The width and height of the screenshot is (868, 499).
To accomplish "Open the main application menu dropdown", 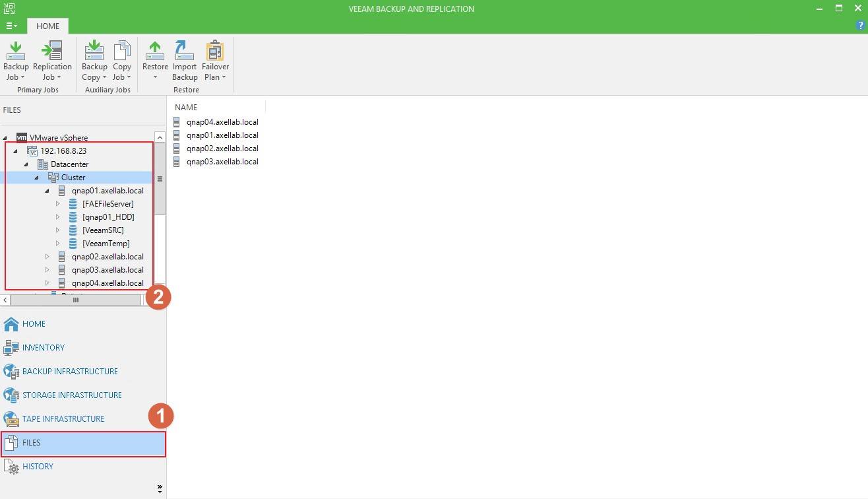I will point(12,26).
